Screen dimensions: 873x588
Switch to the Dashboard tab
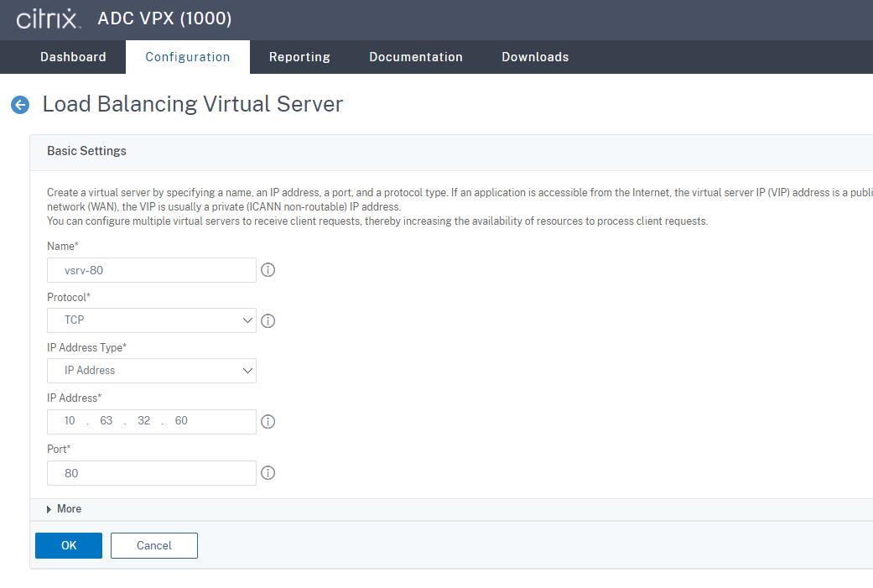pos(73,56)
